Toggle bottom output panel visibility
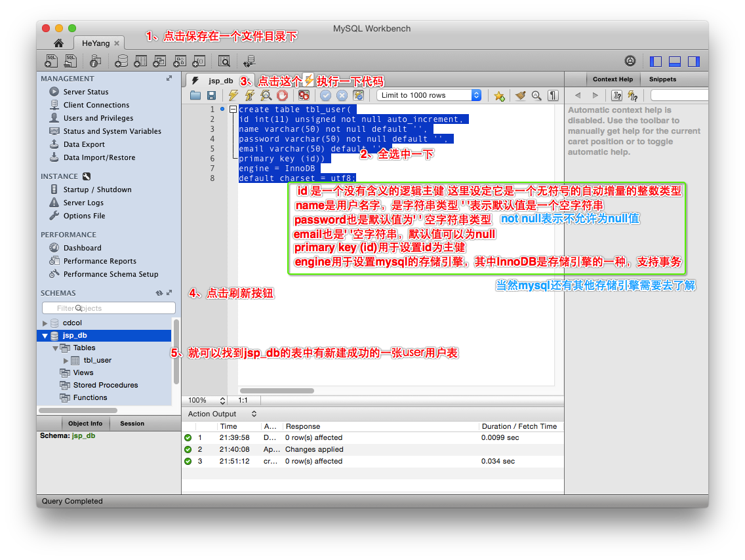 pyautogui.click(x=675, y=61)
